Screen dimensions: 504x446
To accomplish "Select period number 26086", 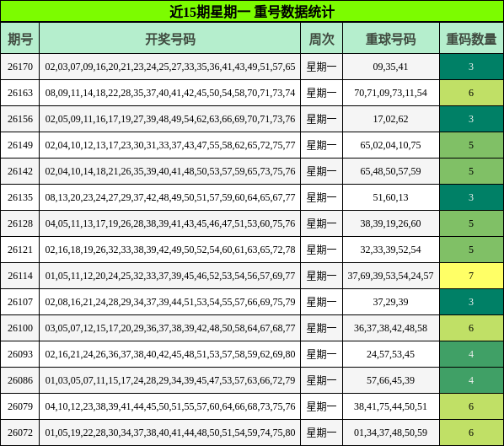I will [20, 380].
